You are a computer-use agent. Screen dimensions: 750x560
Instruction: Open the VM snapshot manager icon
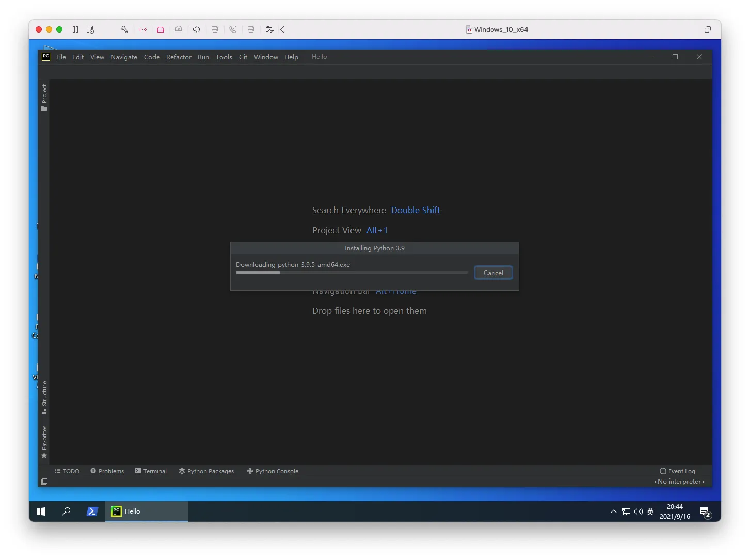coord(90,29)
